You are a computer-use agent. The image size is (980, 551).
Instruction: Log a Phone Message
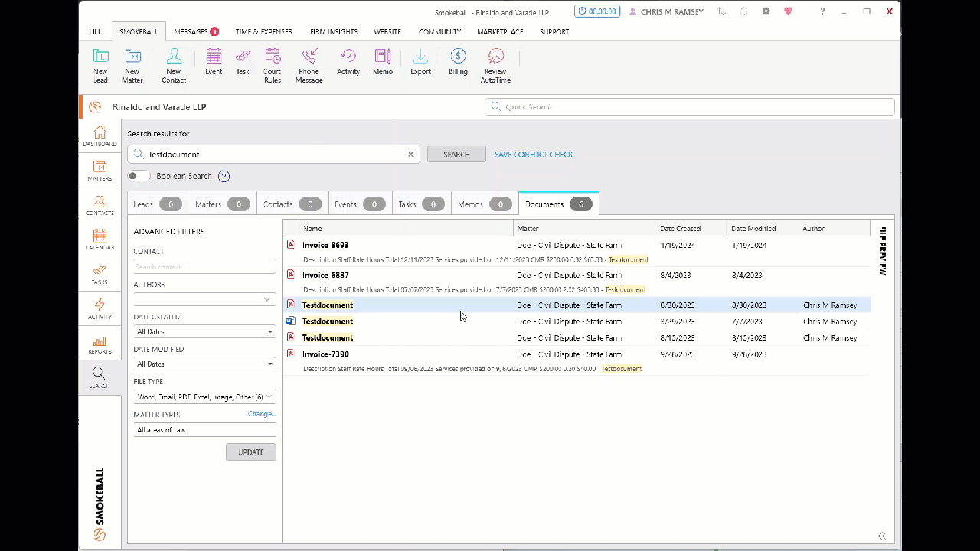309,65
